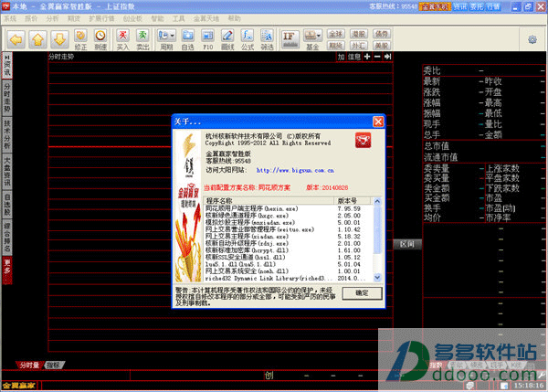Click the 修正 toolbar icon
The height and width of the screenshot is (392, 548).
(x=80, y=39)
